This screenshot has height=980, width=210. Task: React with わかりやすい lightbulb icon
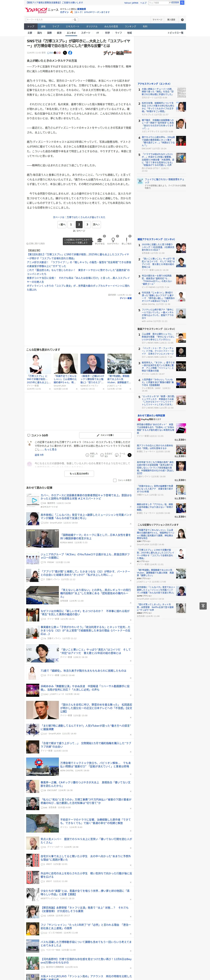click(113, 240)
